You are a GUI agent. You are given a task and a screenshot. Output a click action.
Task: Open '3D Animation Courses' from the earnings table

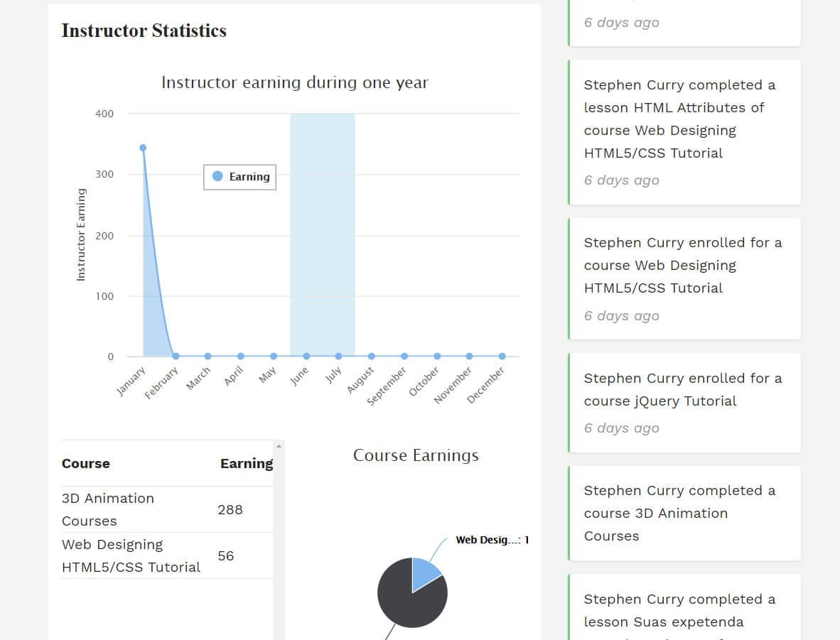point(107,509)
